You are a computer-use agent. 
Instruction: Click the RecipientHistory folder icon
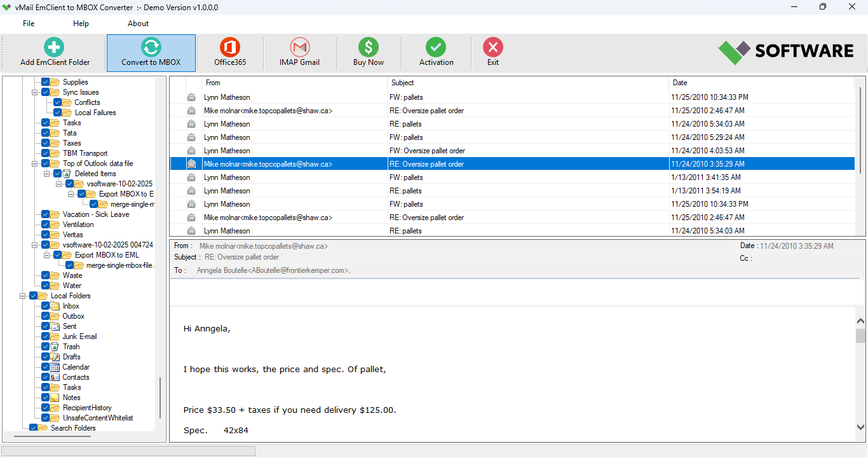[55, 408]
